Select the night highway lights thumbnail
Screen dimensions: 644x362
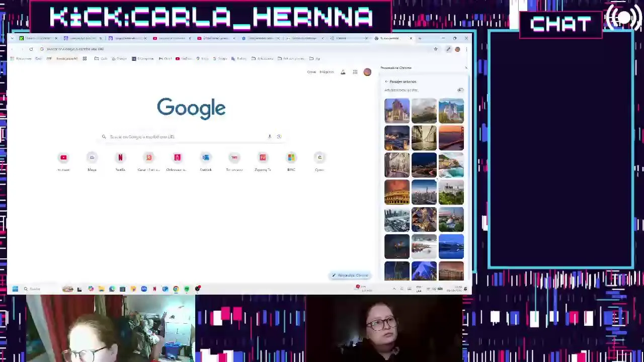pyautogui.click(x=424, y=165)
